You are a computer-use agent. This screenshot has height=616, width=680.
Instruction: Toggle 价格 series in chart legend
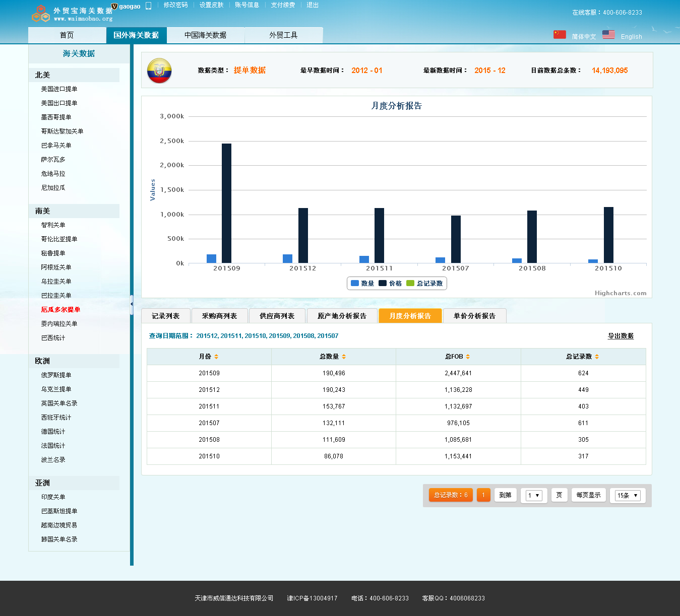pyautogui.click(x=390, y=284)
